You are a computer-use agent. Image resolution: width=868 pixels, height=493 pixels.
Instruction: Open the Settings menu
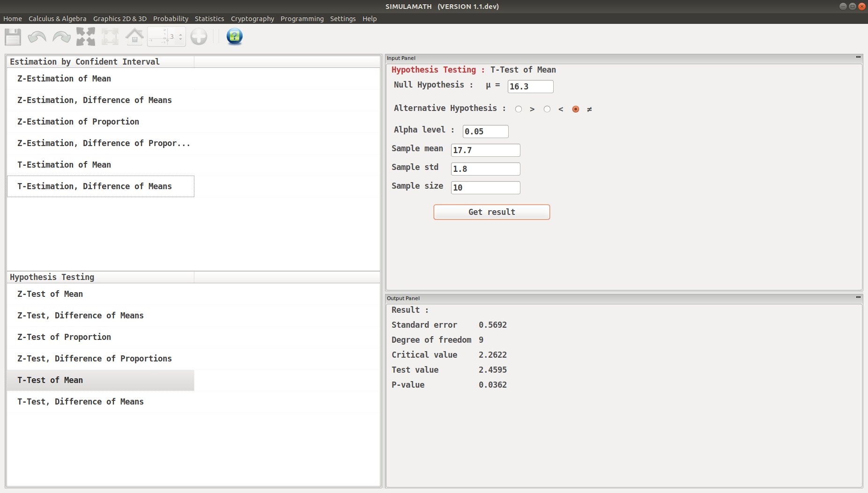pyautogui.click(x=343, y=19)
